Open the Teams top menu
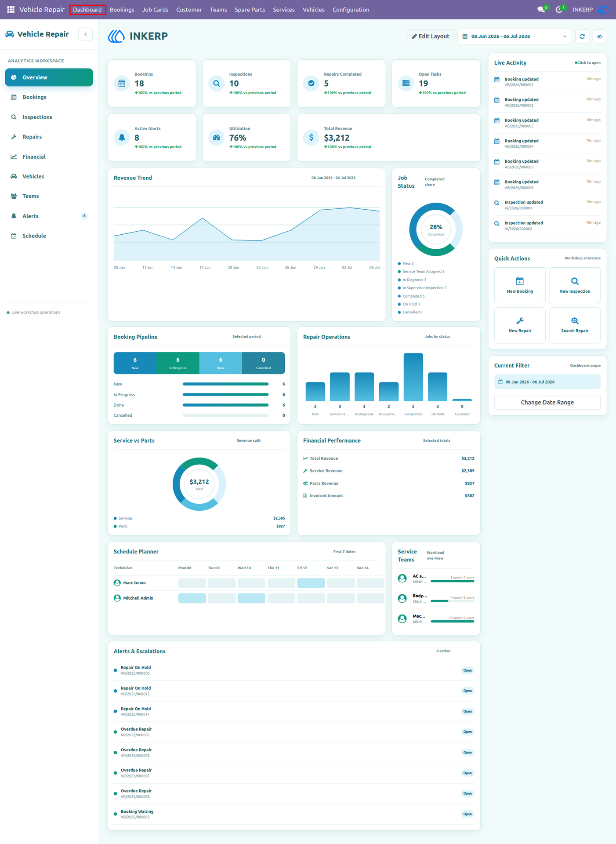Viewport: 616px width, 844px height. coord(218,10)
